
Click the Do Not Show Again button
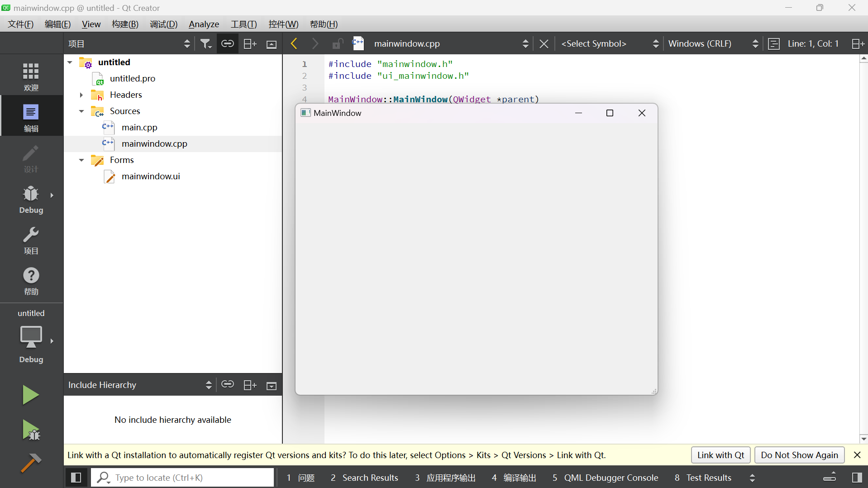(x=799, y=455)
